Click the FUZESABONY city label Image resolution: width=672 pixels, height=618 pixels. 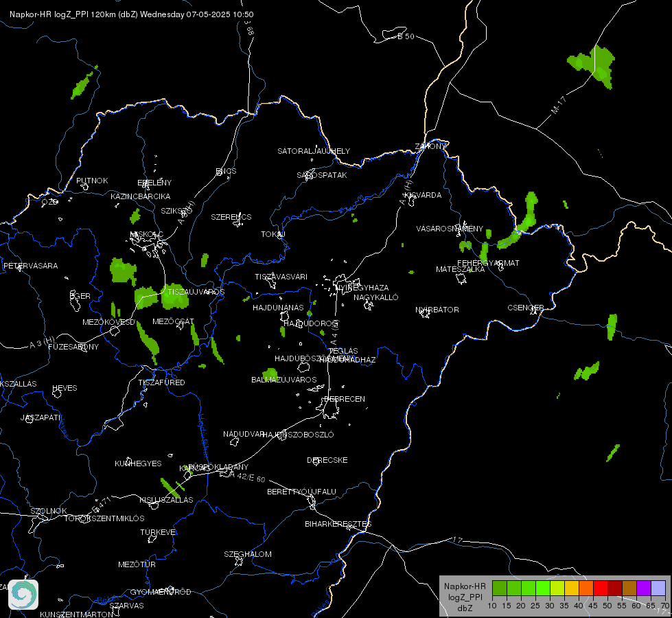point(73,347)
